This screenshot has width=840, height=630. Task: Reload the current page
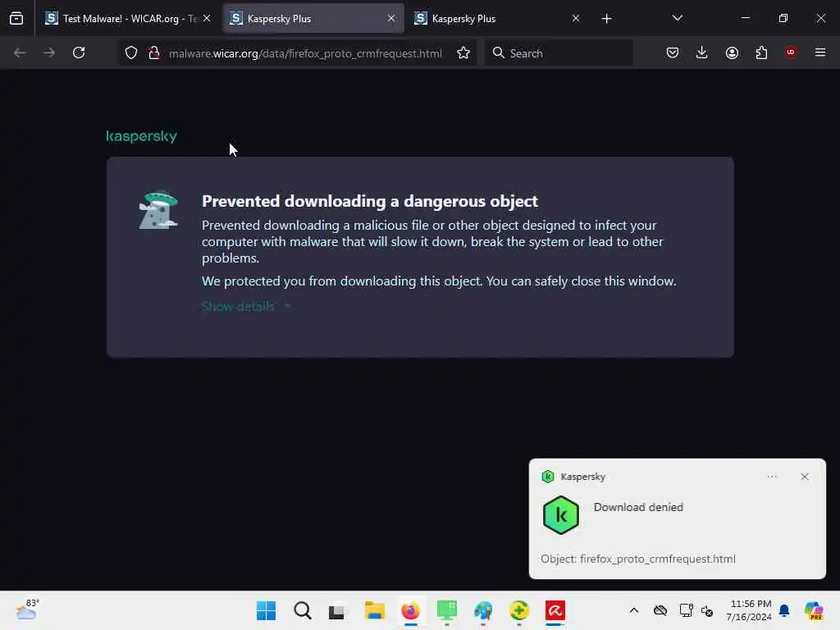click(79, 52)
